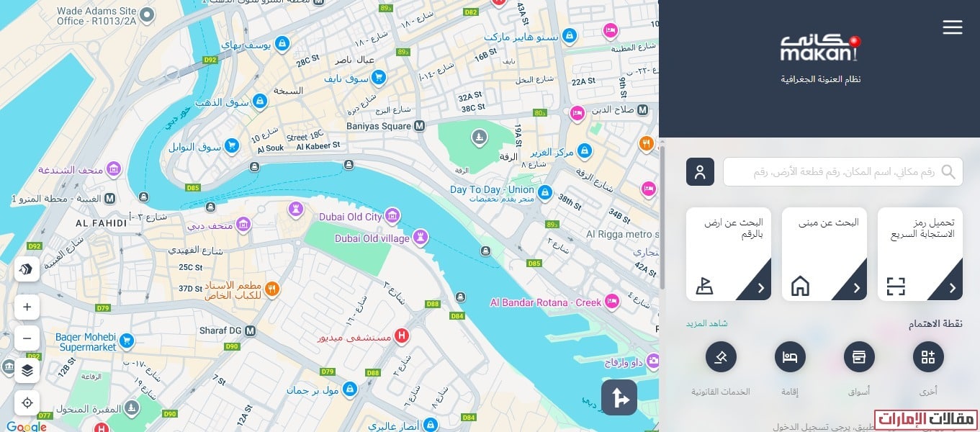
Task: Toggle the map style button above zoom
Action: pos(27,269)
